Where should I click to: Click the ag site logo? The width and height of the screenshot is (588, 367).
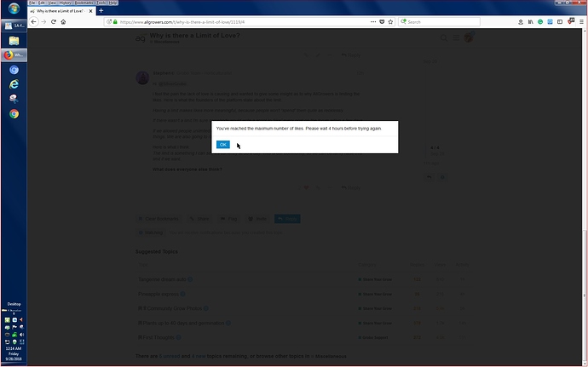coord(141,37)
